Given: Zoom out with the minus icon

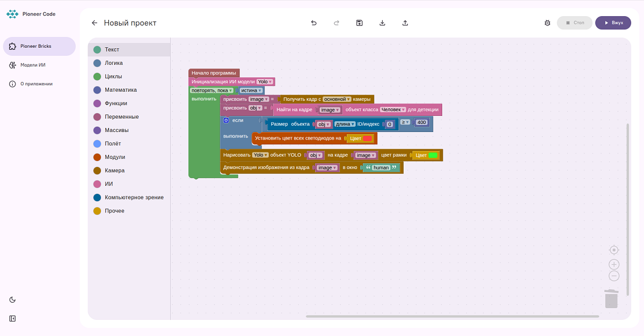Looking at the screenshot, I should click(x=614, y=276).
